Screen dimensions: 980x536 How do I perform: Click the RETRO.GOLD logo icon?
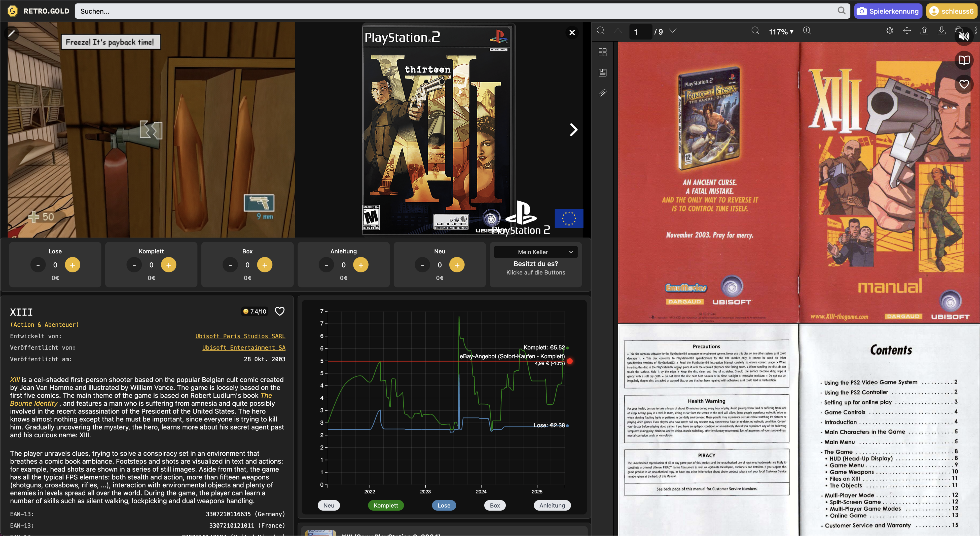13,11
